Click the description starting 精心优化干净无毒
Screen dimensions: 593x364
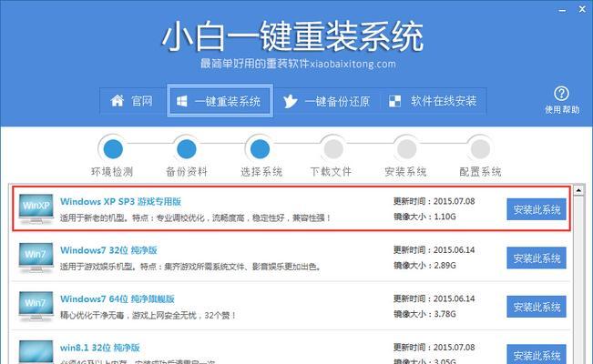point(148,315)
